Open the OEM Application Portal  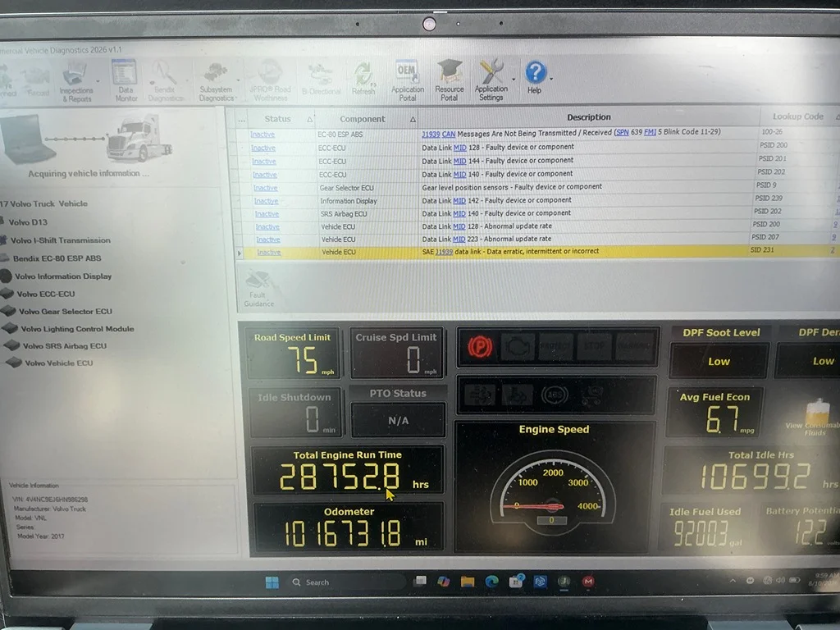pos(407,80)
